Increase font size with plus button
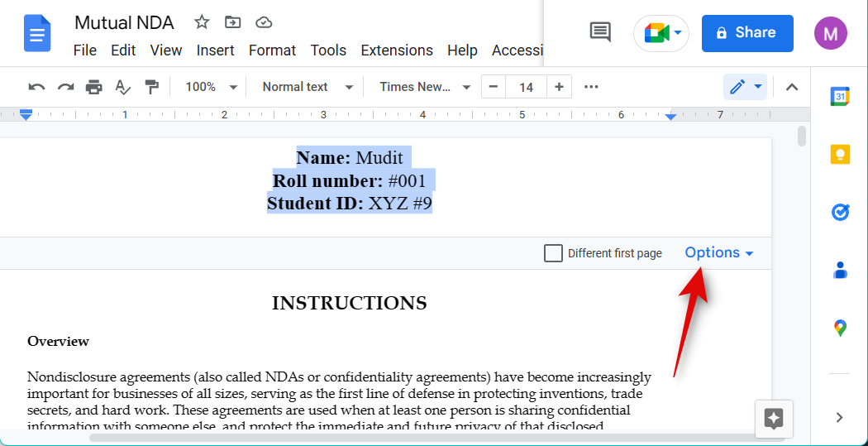868x446 pixels. pyautogui.click(x=559, y=87)
